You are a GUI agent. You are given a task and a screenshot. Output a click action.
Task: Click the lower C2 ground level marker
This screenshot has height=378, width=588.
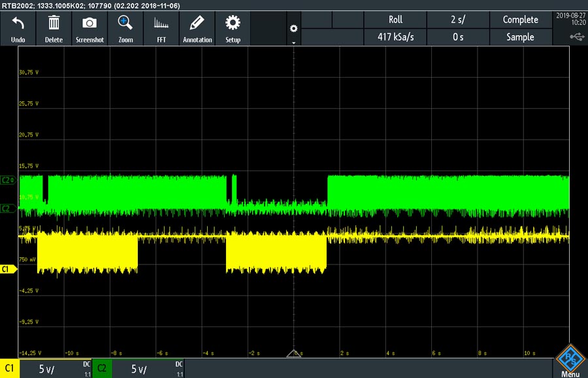(x=8, y=208)
